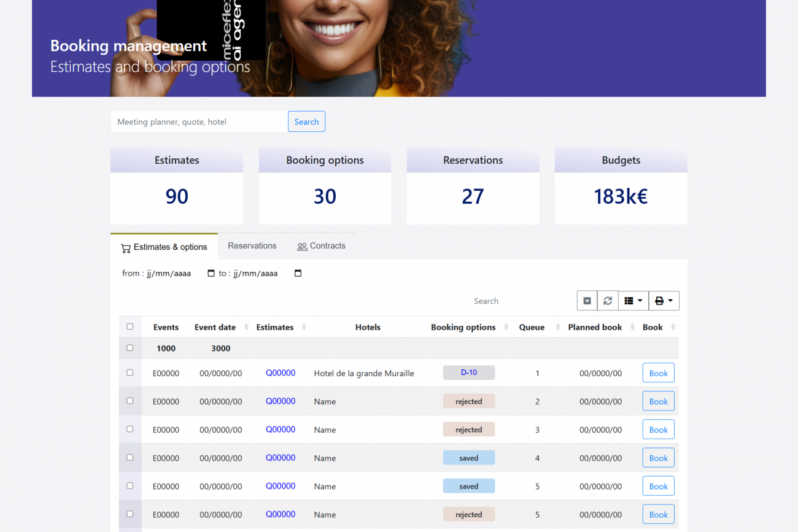Switch to the Reservations tab
Viewport: 798px width, 532px height.
(x=252, y=245)
